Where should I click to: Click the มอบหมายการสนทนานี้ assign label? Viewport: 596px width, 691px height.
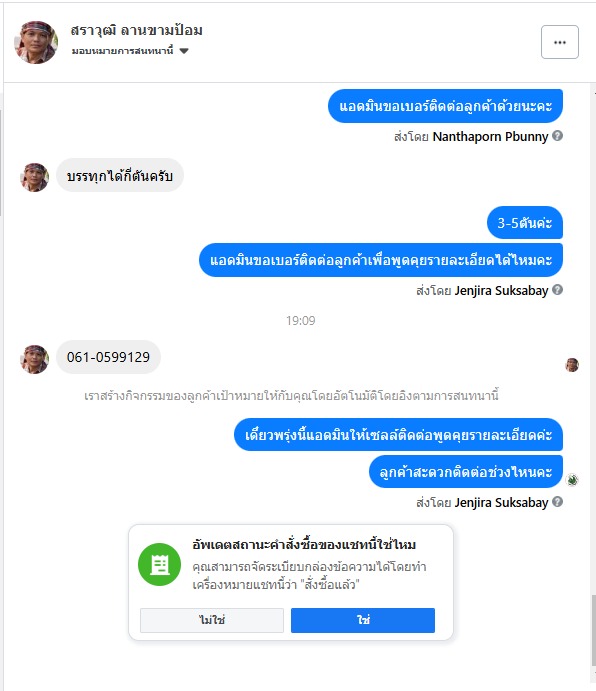[123, 51]
